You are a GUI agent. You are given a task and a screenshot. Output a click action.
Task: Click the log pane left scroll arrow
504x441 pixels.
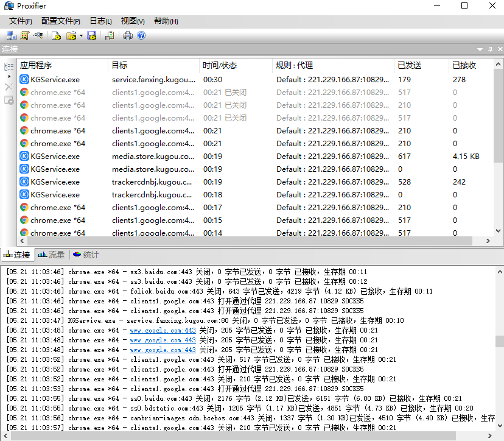click(5, 436)
